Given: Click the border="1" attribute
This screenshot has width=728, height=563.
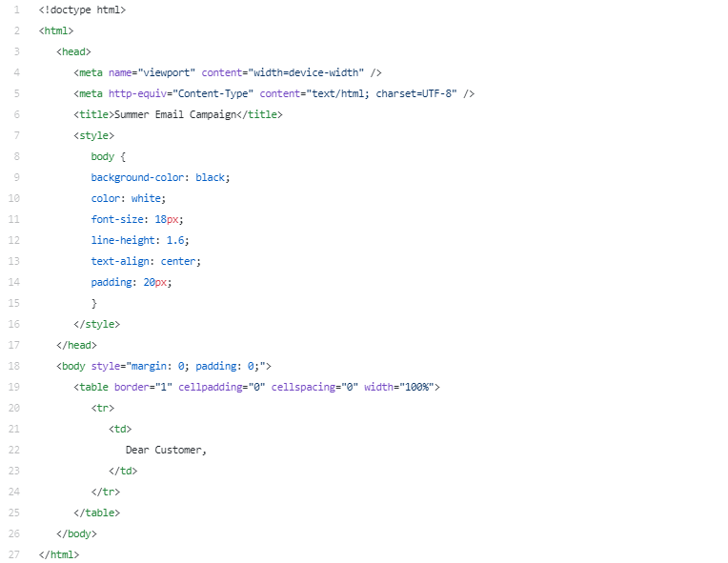Looking at the screenshot, I should [144, 387].
